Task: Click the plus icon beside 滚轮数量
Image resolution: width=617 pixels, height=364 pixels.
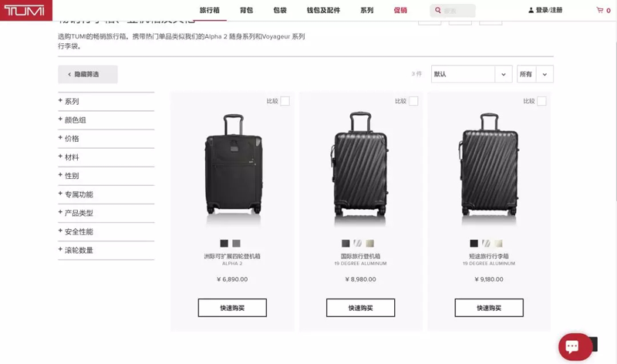Action: (x=60, y=250)
